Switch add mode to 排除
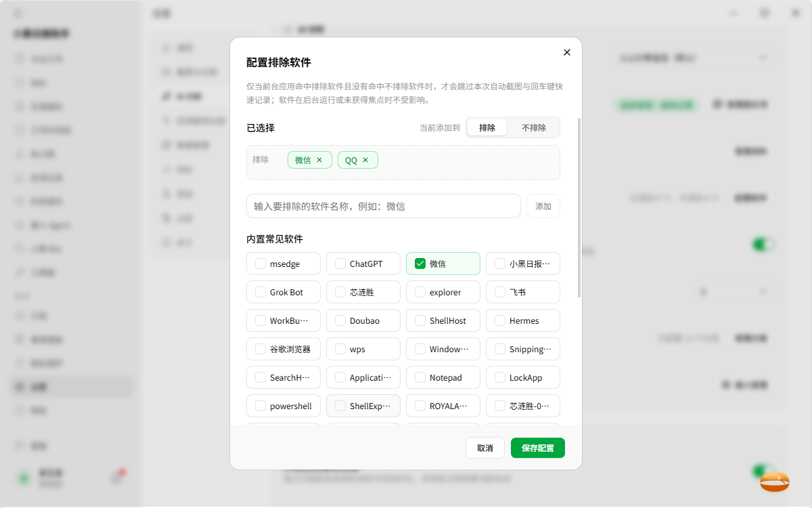The width and height of the screenshot is (812, 508). (x=487, y=127)
